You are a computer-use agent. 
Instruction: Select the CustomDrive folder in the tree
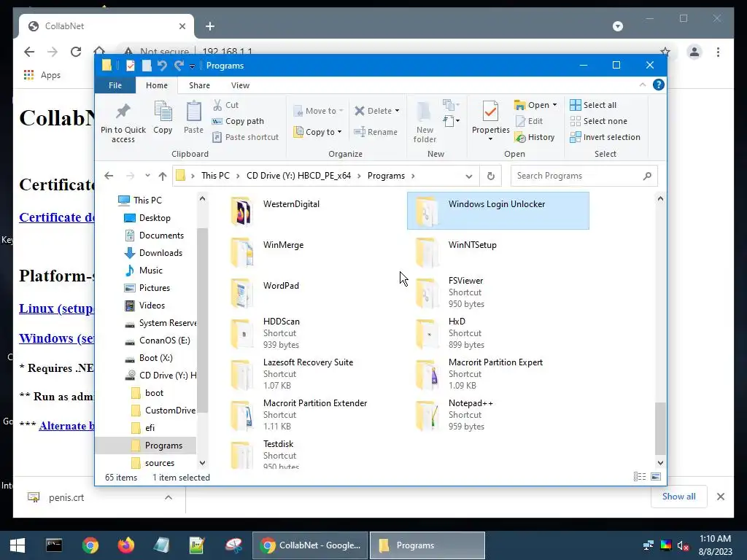click(x=170, y=411)
